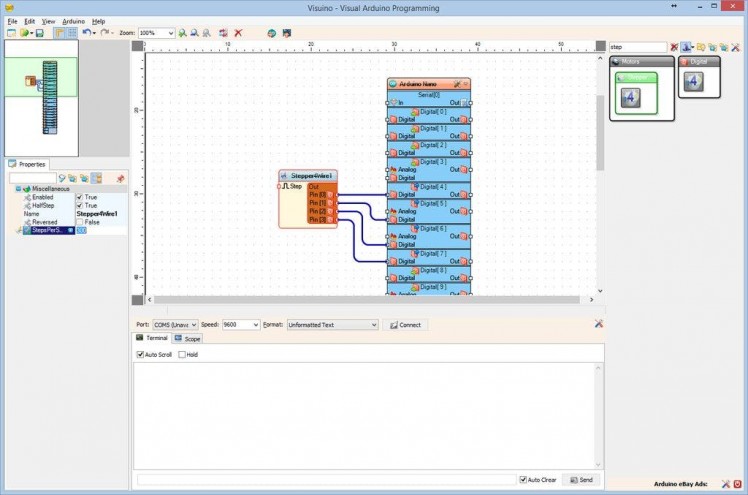
Task: Toggle the Reversed property checkbox
Action: (x=80, y=222)
